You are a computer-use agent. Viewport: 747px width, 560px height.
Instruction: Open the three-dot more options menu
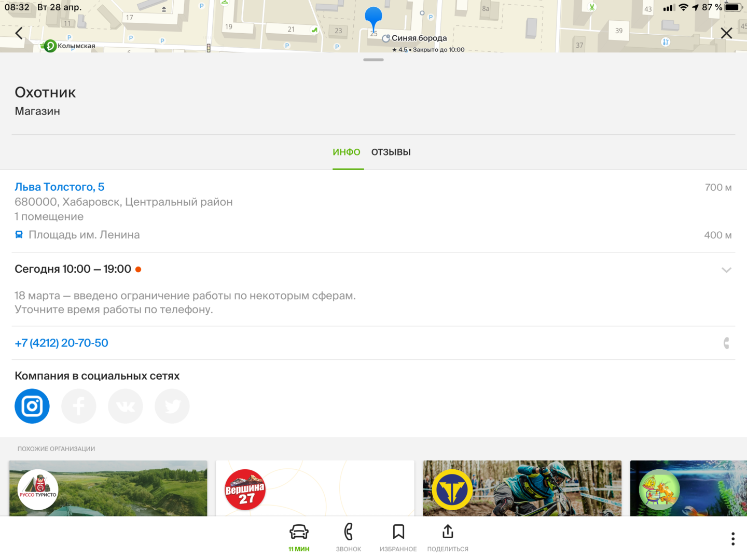(732, 539)
